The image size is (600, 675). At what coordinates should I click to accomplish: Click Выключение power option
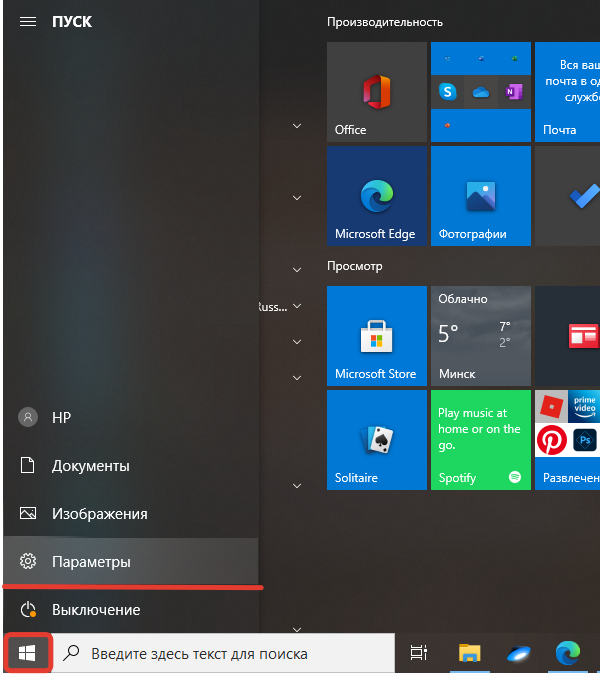point(130,610)
